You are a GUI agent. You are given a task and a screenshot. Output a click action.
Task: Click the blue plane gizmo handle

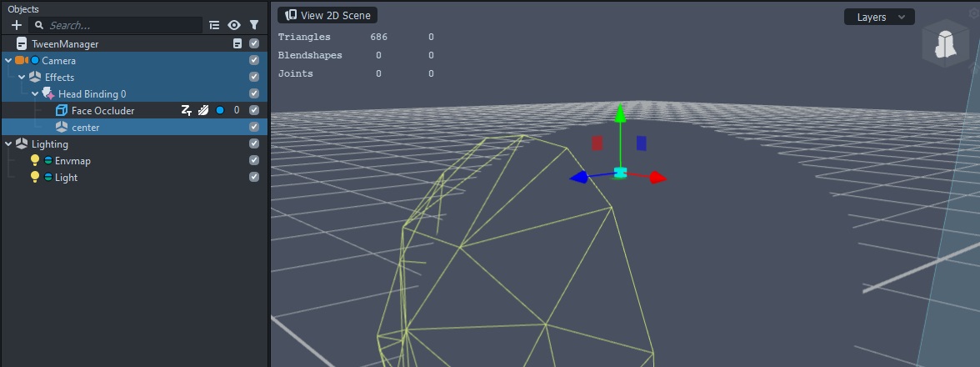tap(642, 143)
